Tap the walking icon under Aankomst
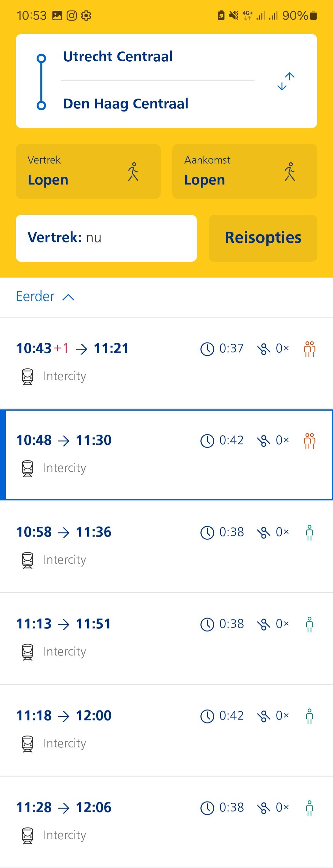Image resolution: width=333 pixels, height=868 pixels. (290, 172)
